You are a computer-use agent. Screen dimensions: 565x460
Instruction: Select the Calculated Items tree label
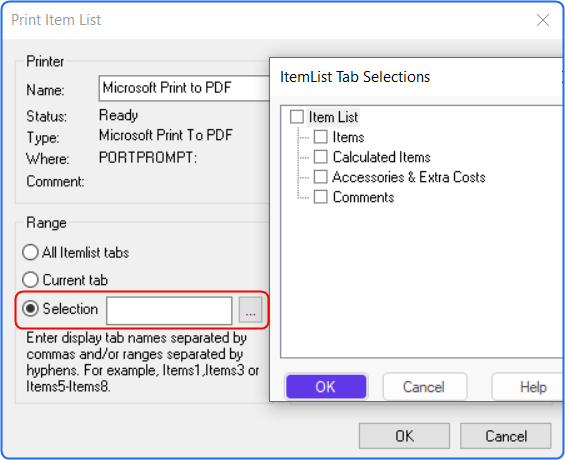click(382, 157)
